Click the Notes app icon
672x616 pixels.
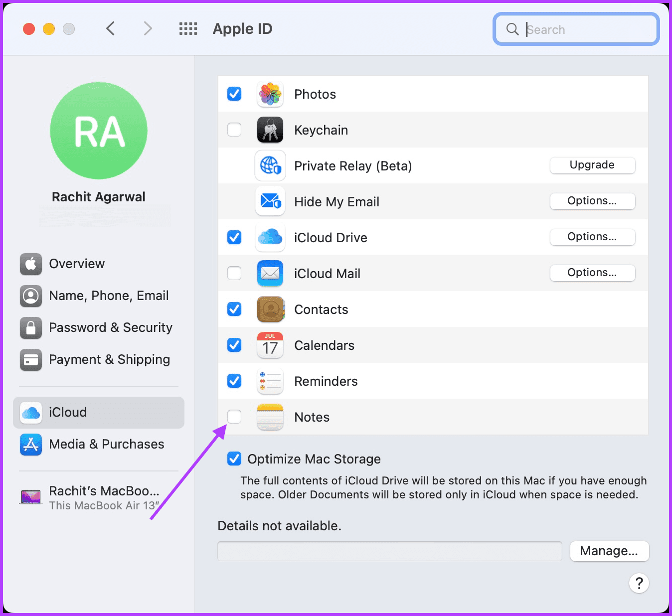(x=270, y=417)
